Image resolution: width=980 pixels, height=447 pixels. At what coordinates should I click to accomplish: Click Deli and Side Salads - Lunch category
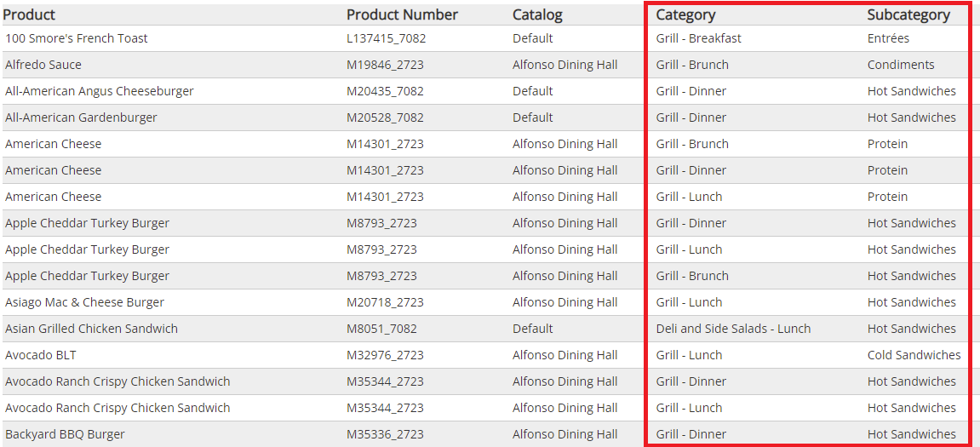(733, 328)
